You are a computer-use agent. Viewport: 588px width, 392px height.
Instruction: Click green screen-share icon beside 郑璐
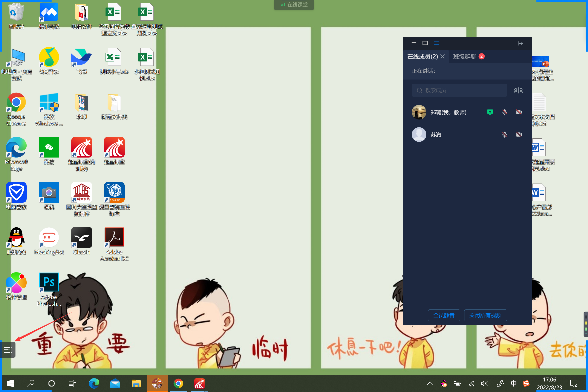(490, 112)
